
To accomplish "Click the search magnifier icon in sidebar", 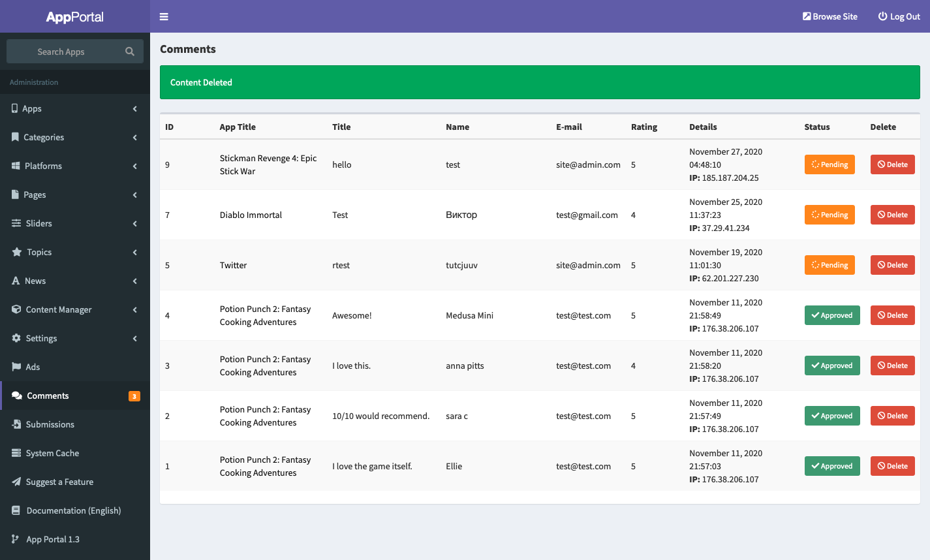I will pos(130,52).
